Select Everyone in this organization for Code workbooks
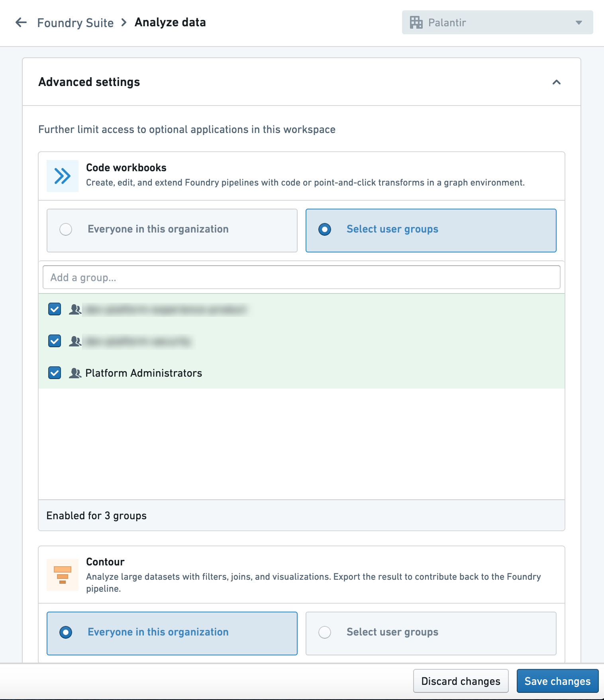The width and height of the screenshot is (604, 700). (172, 231)
